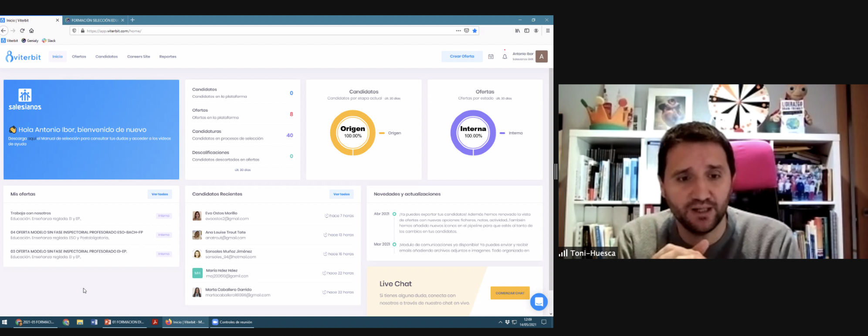Image resolution: width=868 pixels, height=336 pixels.
Task: Start chat with Comenzar Chat button
Action: 510,293
